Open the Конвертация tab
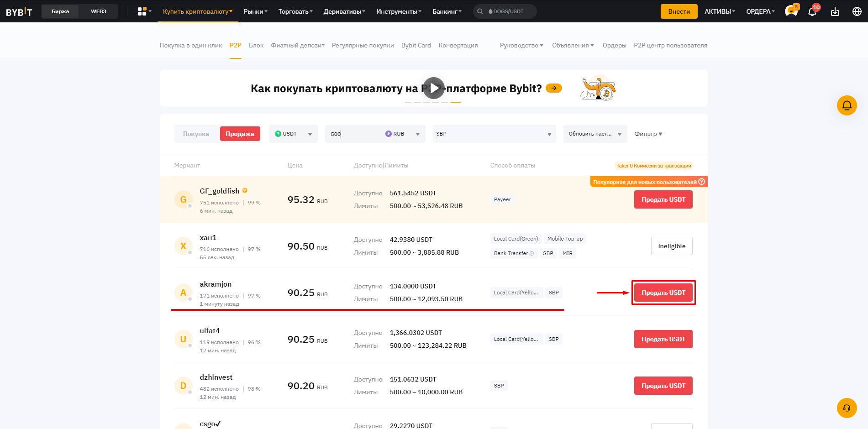 click(458, 45)
